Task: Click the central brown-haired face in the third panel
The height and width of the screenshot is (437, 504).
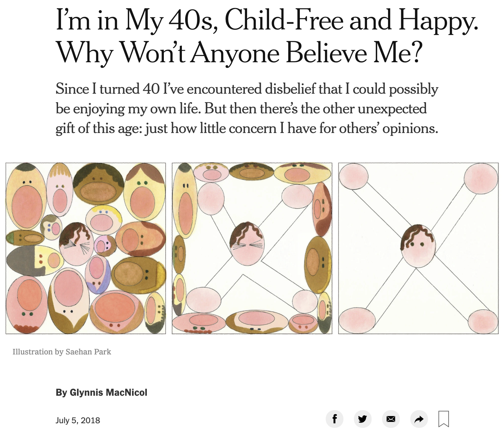Action: (418, 246)
